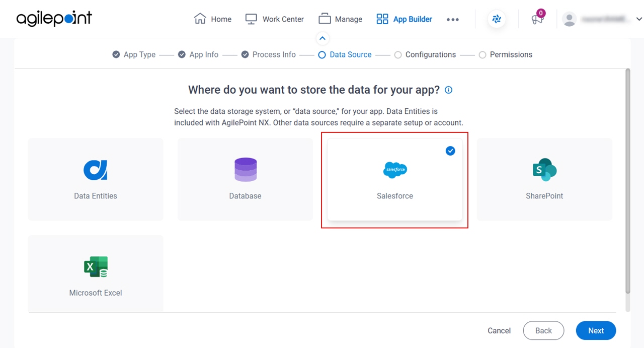Click the heading about where to store data
644x348 pixels.
click(x=314, y=90)
